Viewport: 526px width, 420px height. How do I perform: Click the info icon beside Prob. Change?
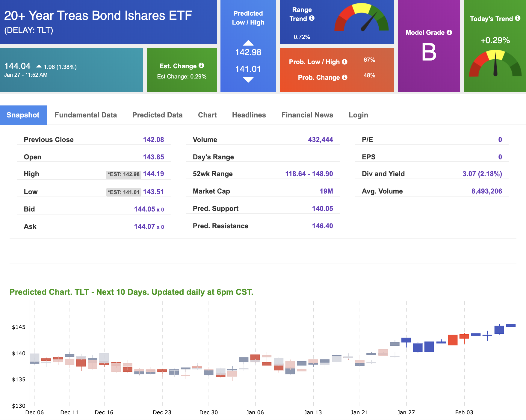pos(345,77)
